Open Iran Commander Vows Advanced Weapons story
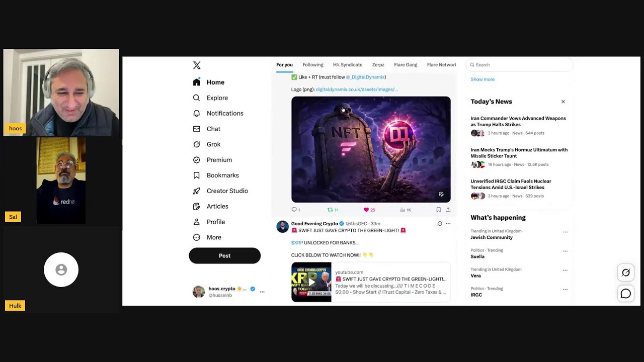 (518, 121)
